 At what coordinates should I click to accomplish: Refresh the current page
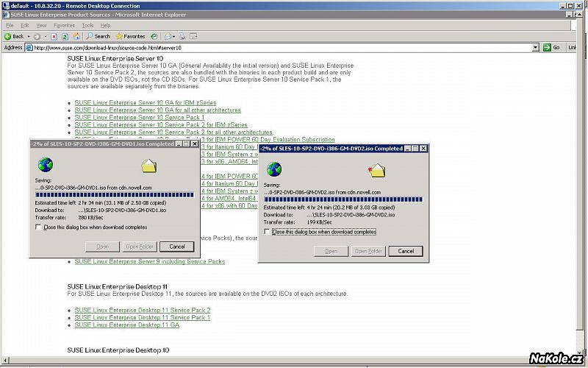(65, 36)
